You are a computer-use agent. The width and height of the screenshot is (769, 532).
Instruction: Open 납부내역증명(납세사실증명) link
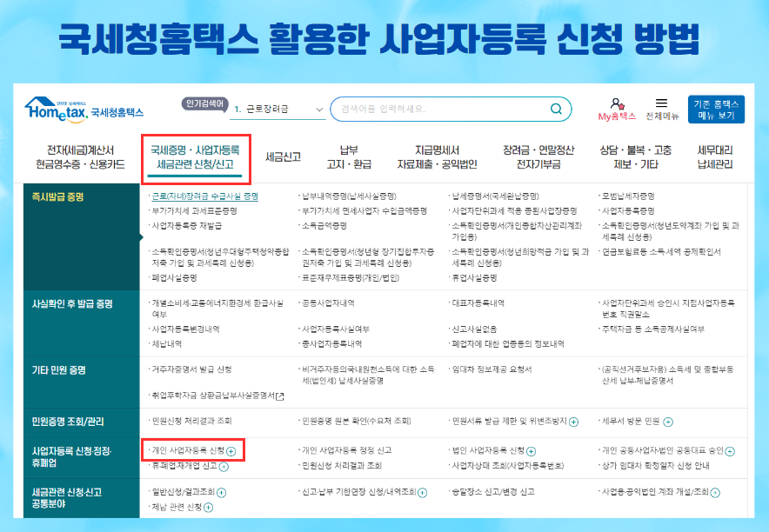[x=349, y=196]
